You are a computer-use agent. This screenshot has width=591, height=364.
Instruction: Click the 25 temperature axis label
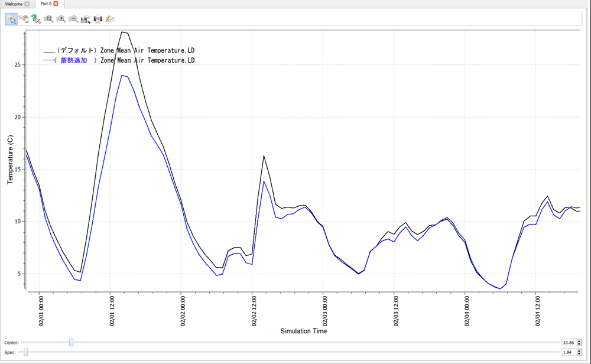tap(18, 65)
